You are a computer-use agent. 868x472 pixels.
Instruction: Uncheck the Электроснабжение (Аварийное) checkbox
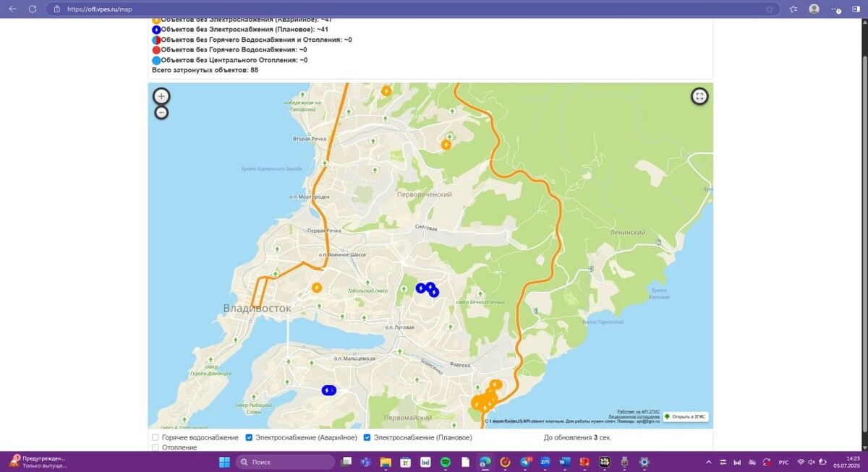[x=249, y=438]
